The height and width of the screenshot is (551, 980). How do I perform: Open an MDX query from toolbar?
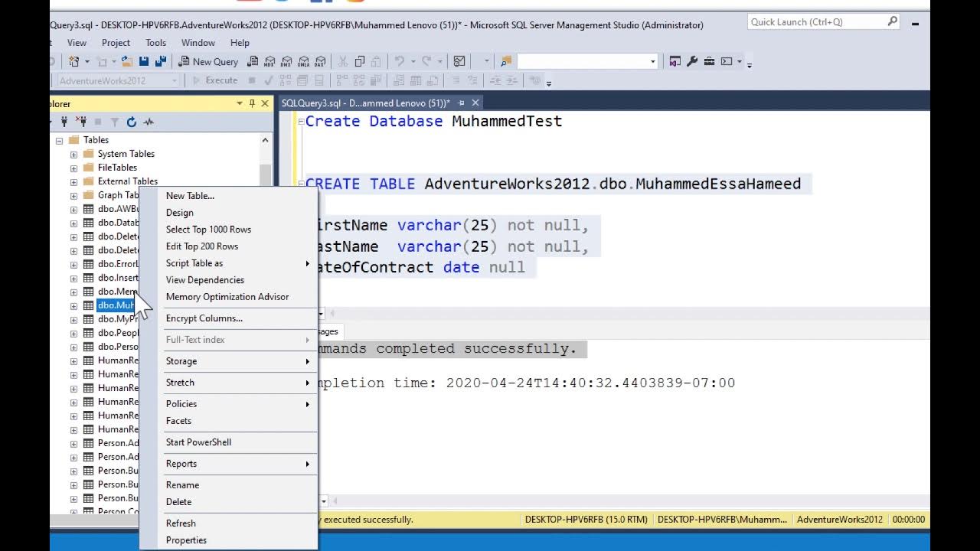(x=269, y=61)
